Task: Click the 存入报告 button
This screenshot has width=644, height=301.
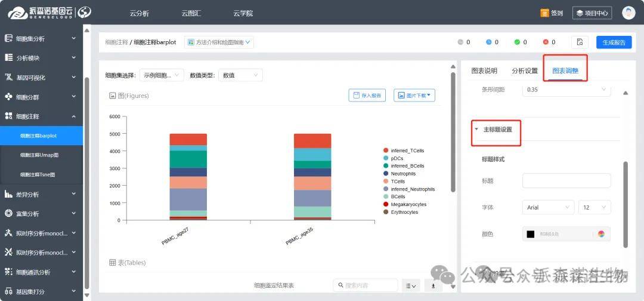Action: 367,95
